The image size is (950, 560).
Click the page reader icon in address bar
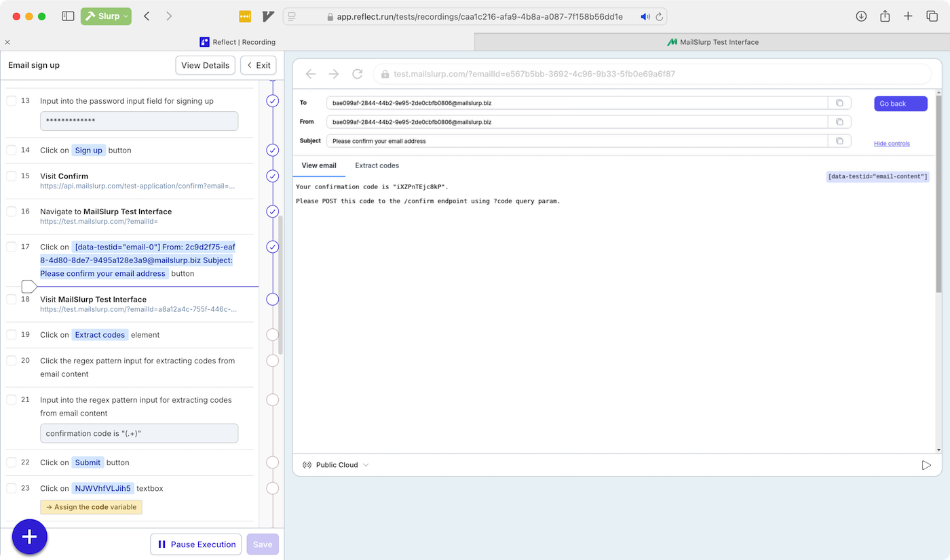click(292, 16)
